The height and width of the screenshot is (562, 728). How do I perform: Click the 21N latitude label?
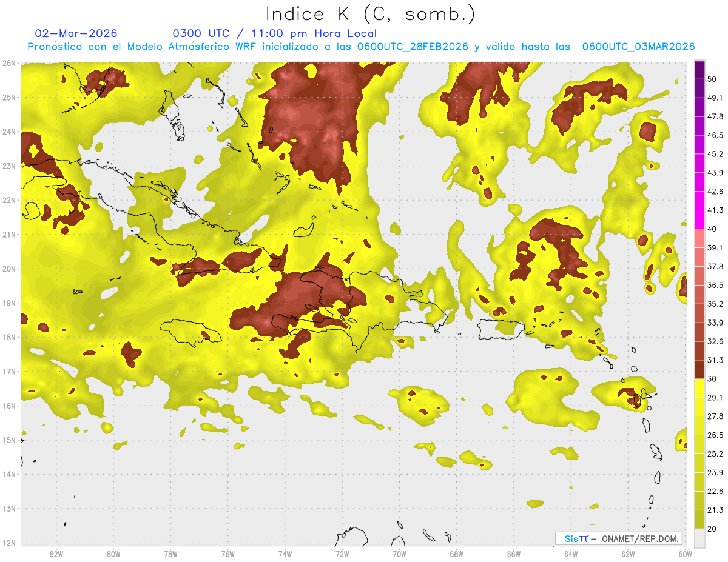coord(8,234)
